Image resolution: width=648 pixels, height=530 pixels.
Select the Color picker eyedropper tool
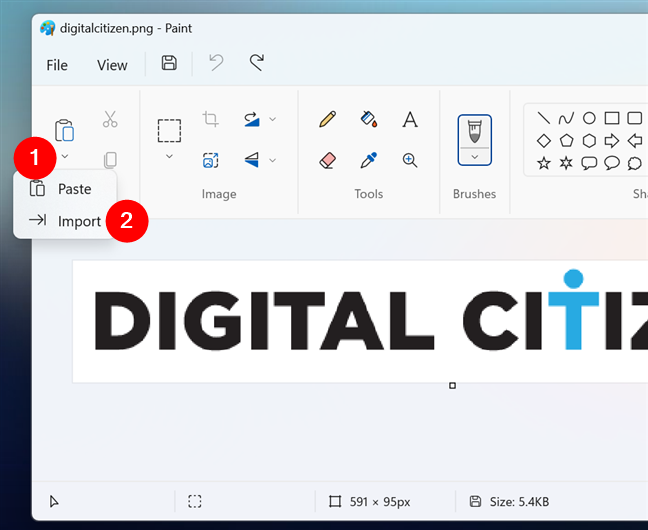click(369, 160)
